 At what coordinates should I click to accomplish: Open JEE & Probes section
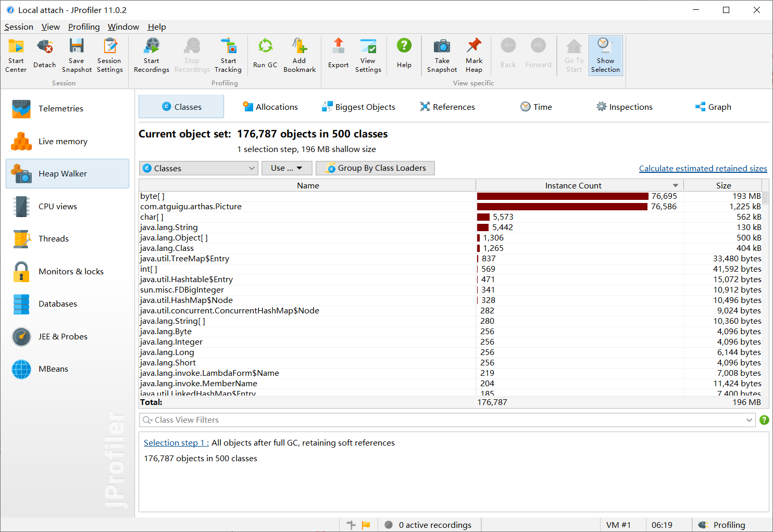pyautogui.click(x=67, y=337)
